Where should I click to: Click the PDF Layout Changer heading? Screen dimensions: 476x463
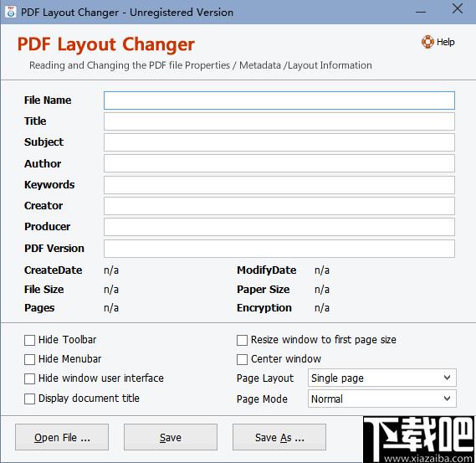tap(106, 44)
